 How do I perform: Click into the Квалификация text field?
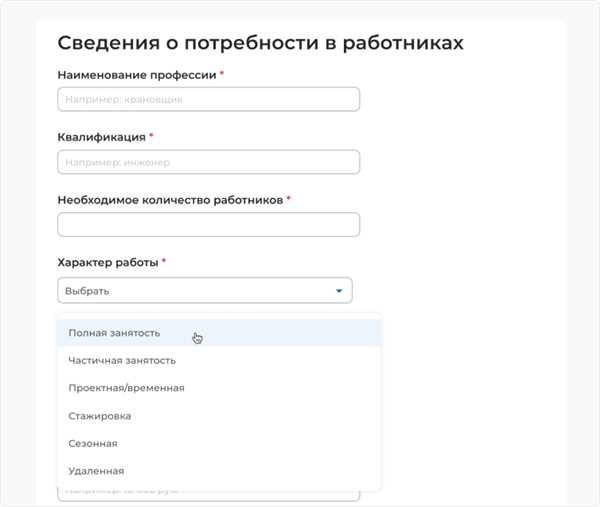tap(209, 162)
